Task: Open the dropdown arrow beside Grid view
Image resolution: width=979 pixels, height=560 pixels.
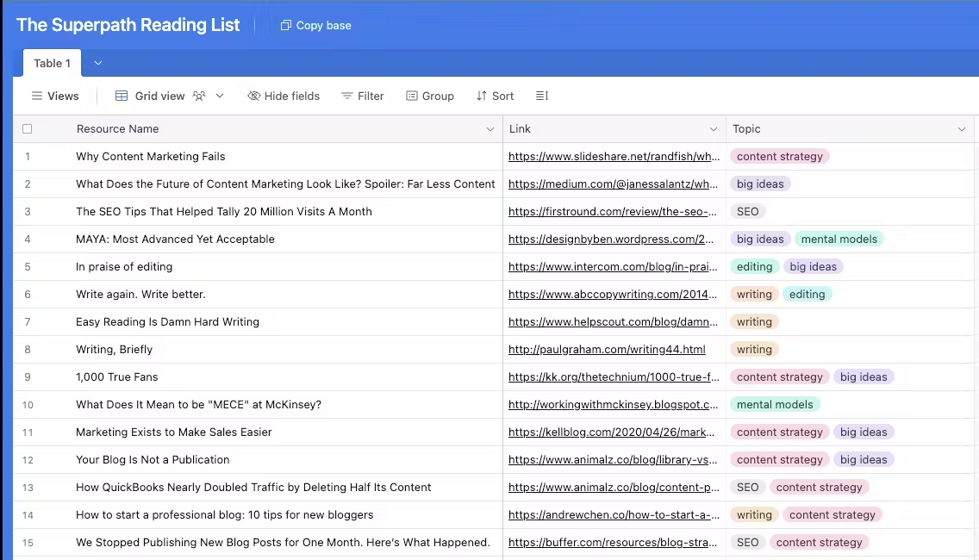Action: (x=220, y=96)
